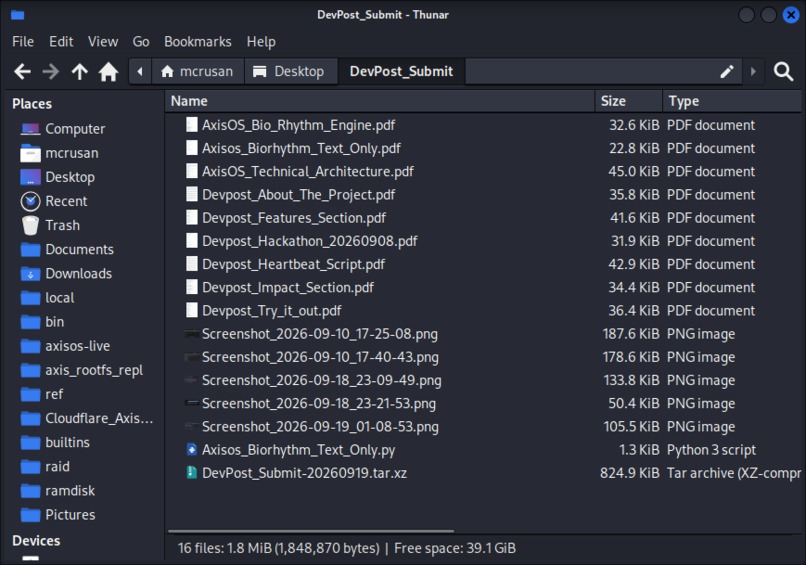The width and height of the screenshot is (806, 565).
Task: Open the File menu
Action: tap(23, 42)
